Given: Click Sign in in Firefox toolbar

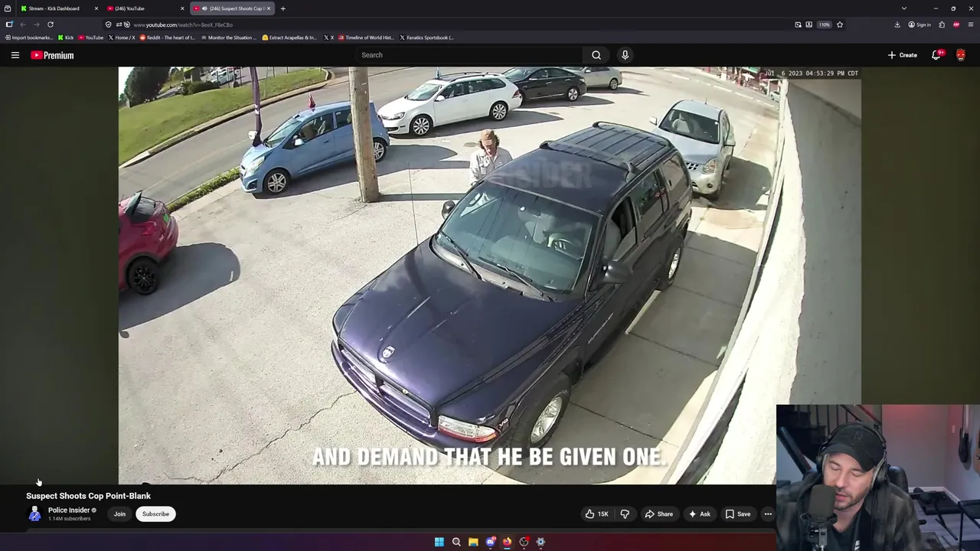Looking at the screenshot, I should click(920, 24).
